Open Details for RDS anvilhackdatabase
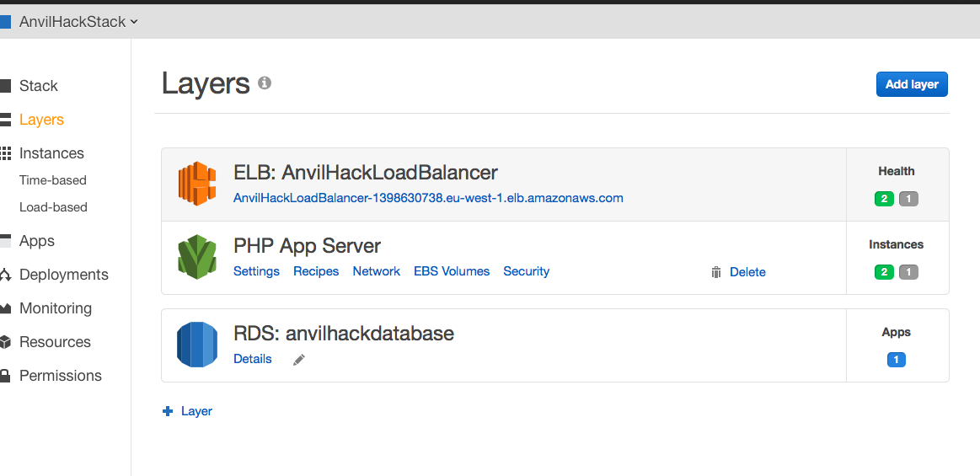The image size is (980, 476). tap(253, 359)
